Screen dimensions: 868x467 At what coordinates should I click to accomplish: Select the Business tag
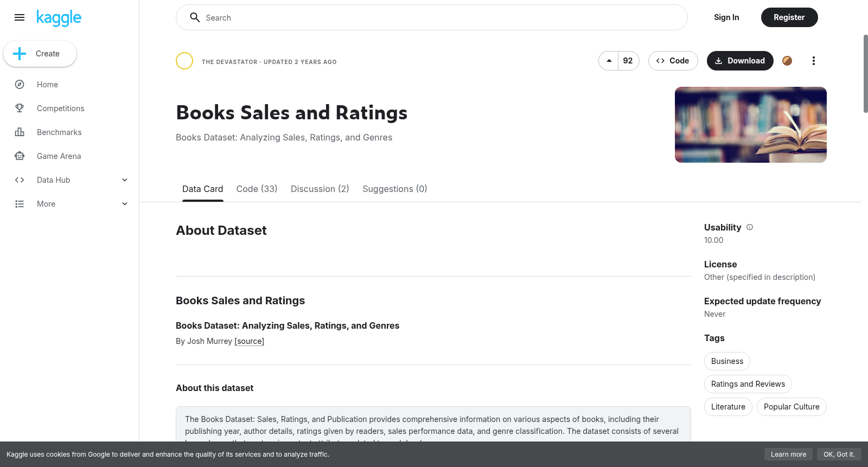(x=727, y=361)
